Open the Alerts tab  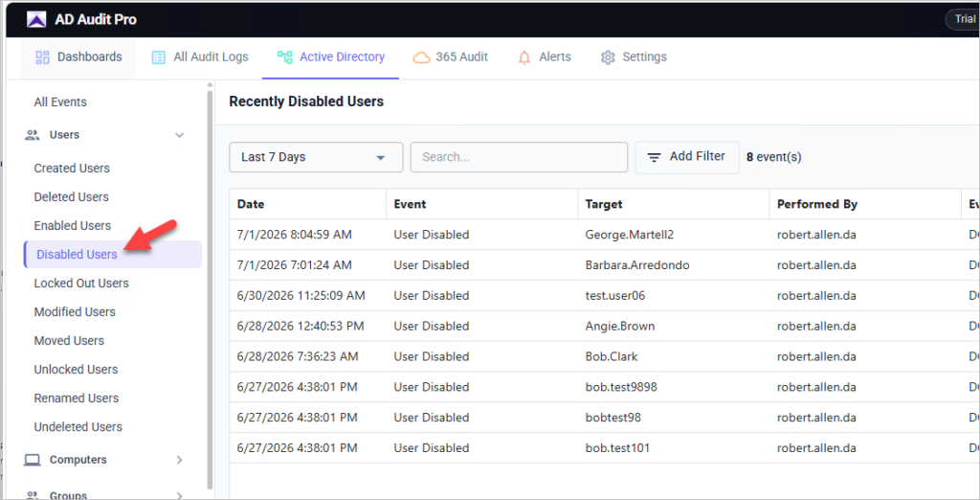(x=545, y=57)
